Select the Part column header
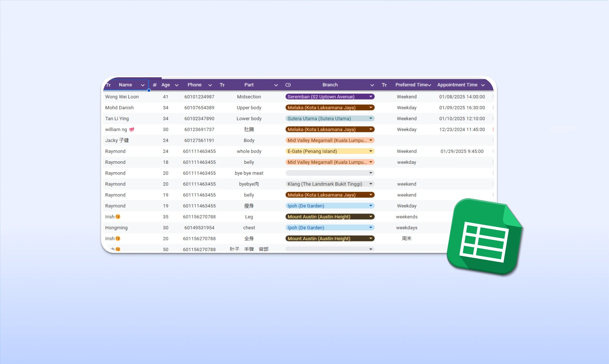 249,85
